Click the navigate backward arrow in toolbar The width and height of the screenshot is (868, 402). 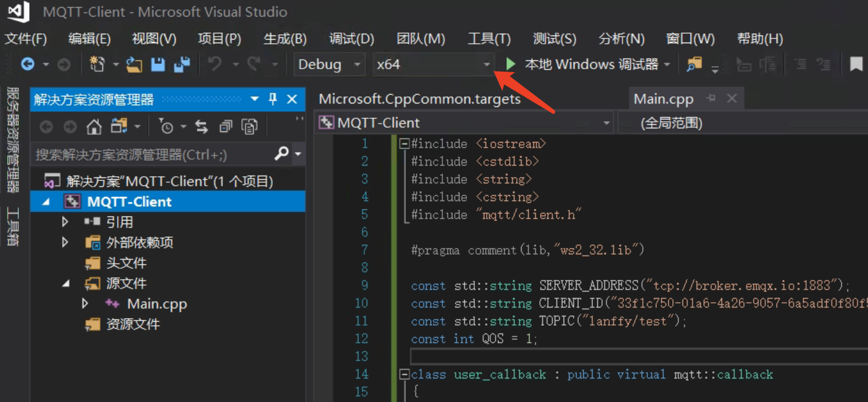click(x=27, y=64)
